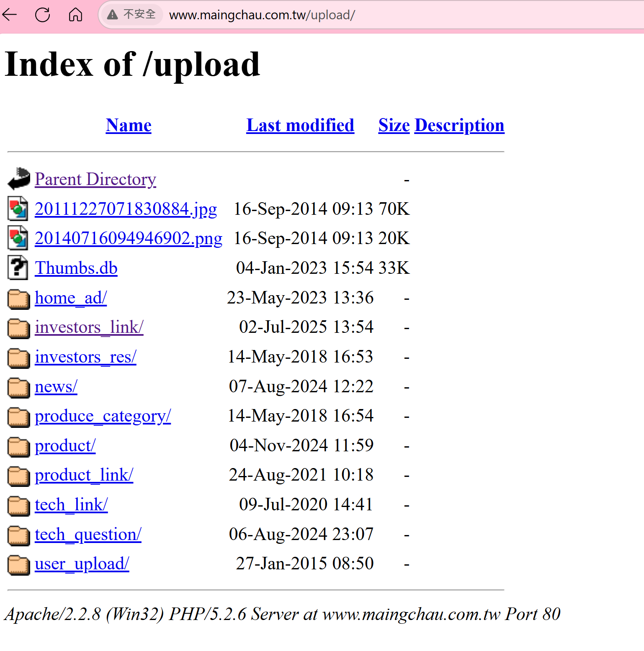Open the produce_category/ folder
Image resolution: width=644 pixels, height=651 pixels.
pyautogui.click(x=103, y=416)
